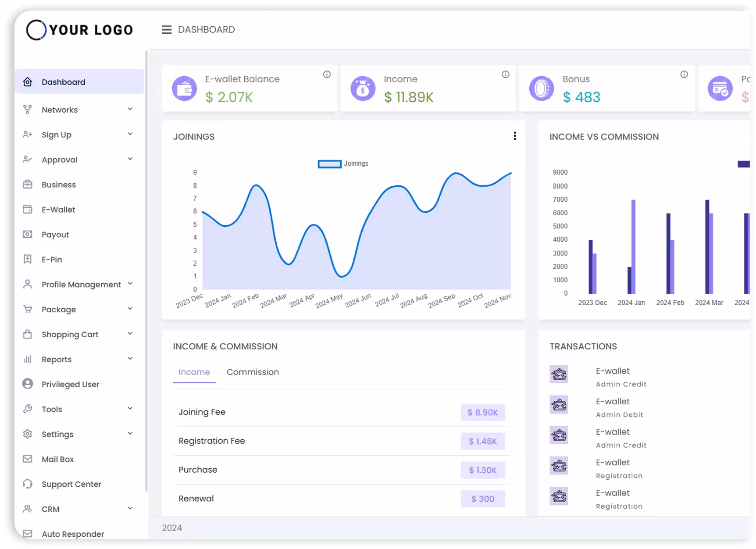The width and height of the screenshot is (756, 549).
Task: Expand the Networks sidebar menu
Action: pyautogui.click(x=130, y=110)
